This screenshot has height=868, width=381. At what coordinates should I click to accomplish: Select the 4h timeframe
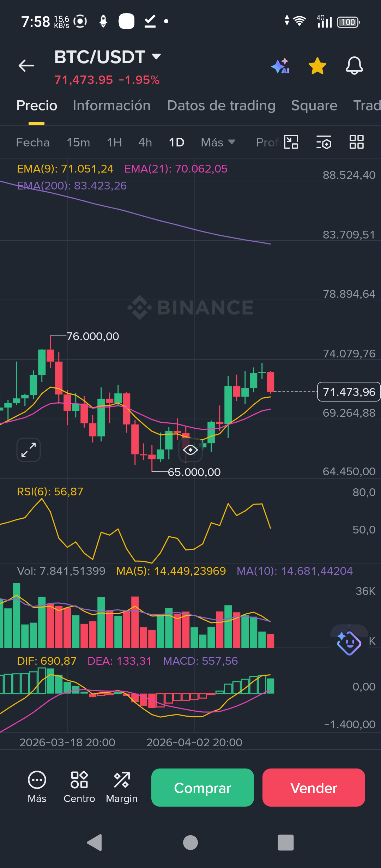(145, 143)
